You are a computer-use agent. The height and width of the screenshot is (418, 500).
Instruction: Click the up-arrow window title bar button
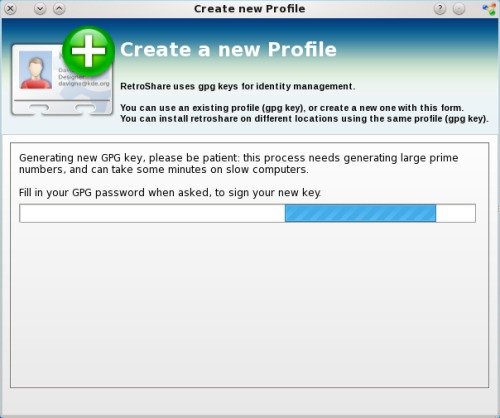click(x=59, y=9)
